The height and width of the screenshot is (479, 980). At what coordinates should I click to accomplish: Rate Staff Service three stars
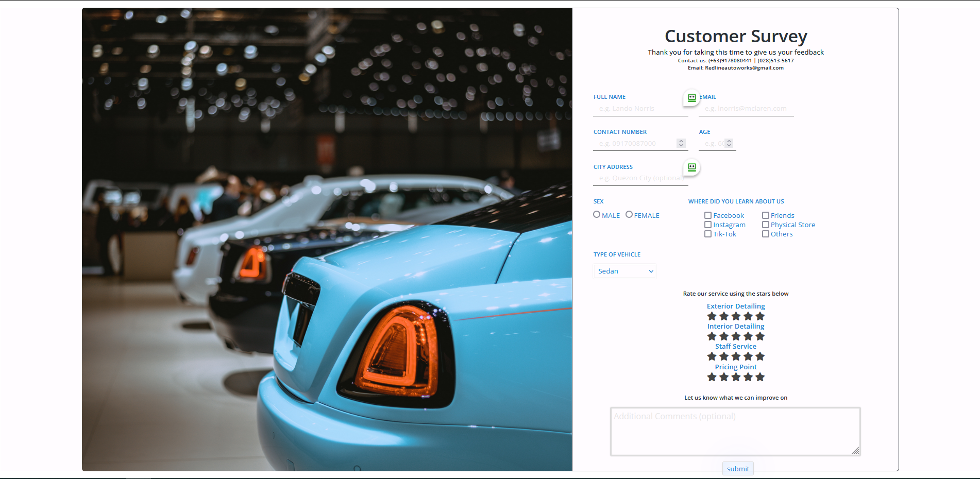[736, 356]
